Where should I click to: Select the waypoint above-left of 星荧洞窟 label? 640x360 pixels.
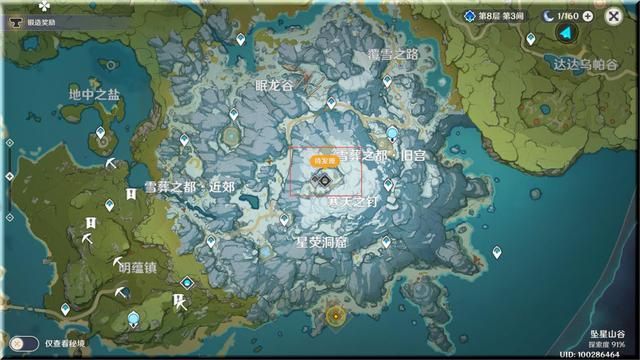(284, 220)
